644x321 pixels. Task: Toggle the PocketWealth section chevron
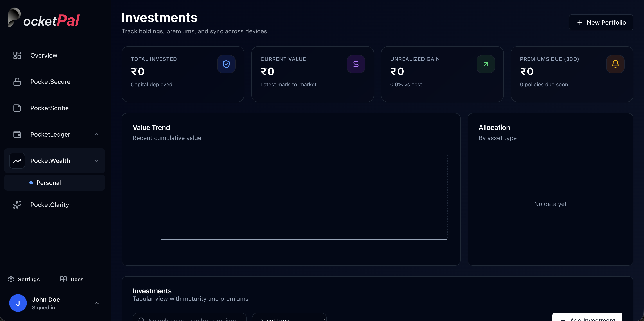click(97, 161)
